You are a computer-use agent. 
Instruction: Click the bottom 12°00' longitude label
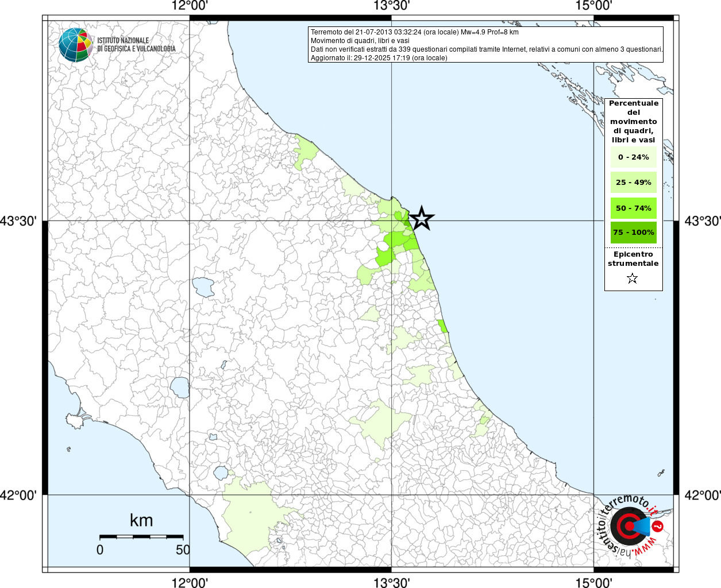pos(190,582)
